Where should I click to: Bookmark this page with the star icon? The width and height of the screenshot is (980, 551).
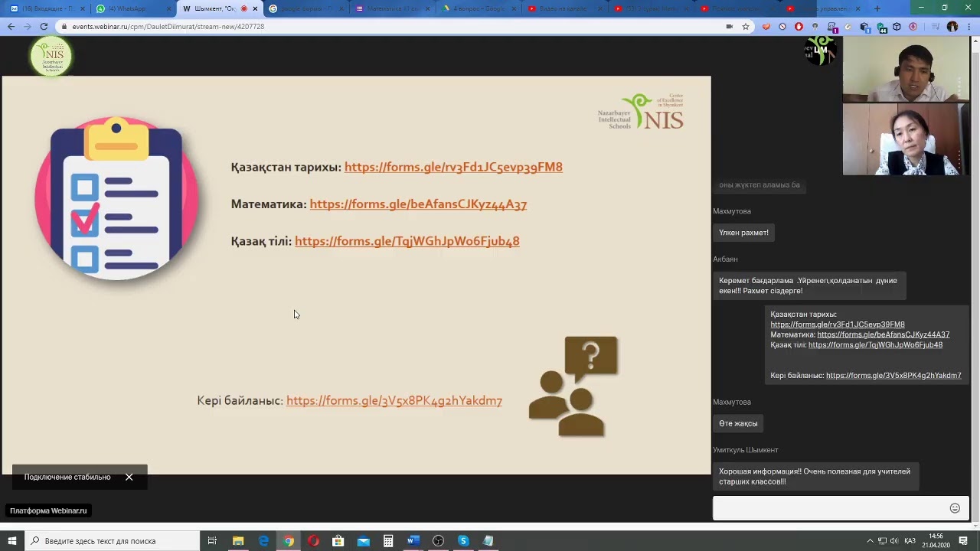(746, 26)
